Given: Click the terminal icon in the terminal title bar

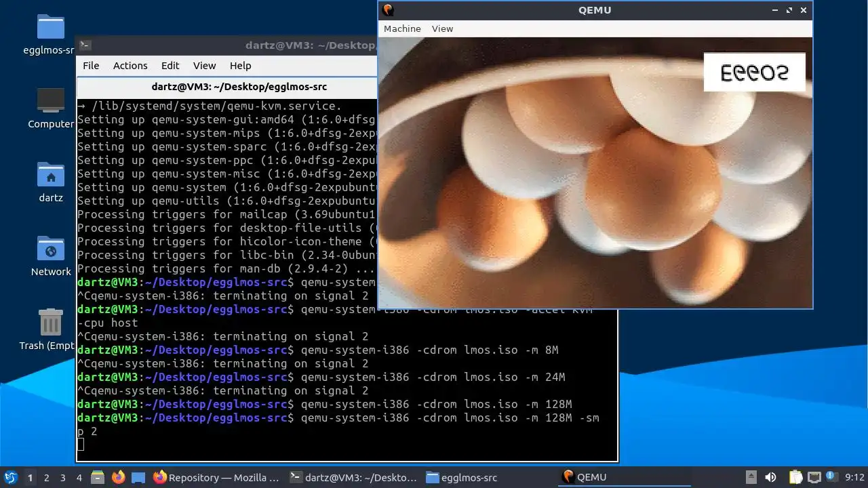Looking at the screenshot, I should (x=85, y=45).
